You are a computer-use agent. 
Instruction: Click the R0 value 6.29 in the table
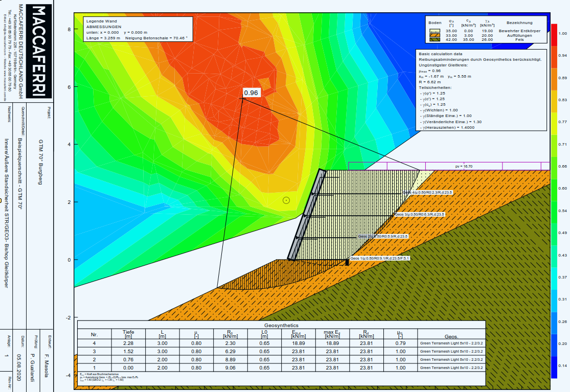(231, 352)
